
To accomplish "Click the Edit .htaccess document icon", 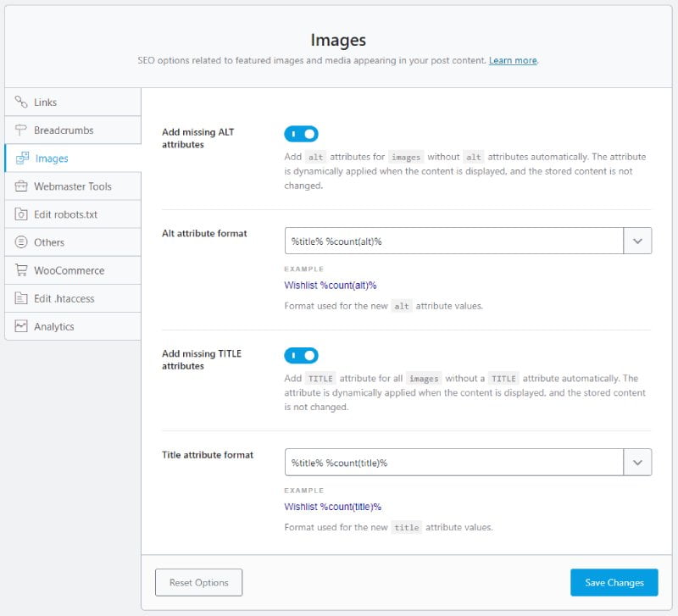I will coord(21,298).
